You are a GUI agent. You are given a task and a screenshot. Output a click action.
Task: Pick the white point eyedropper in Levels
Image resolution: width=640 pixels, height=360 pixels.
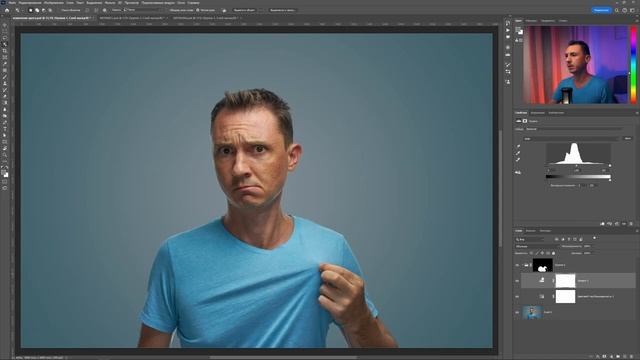(x=518, y=159)
